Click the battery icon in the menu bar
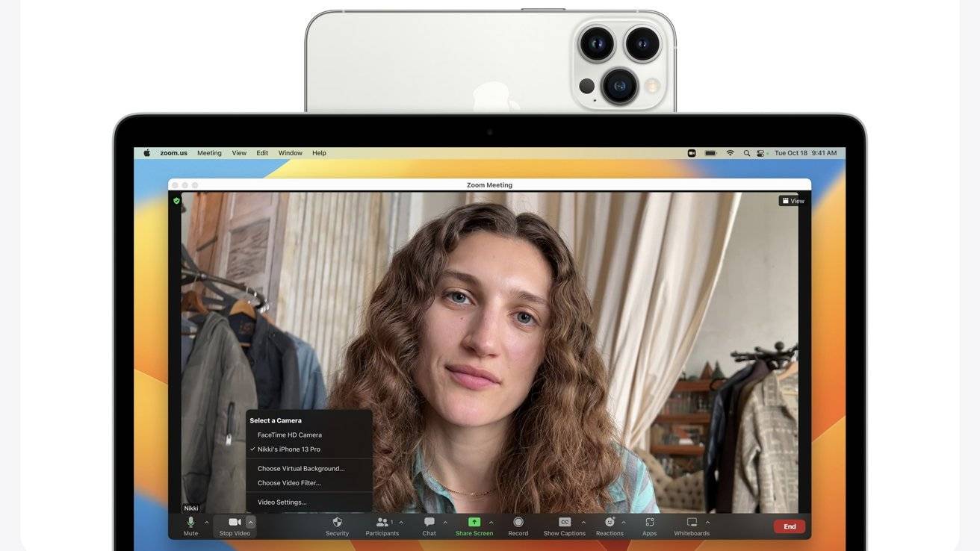Screen dimensions: 980x551 (x=710, y=153)
